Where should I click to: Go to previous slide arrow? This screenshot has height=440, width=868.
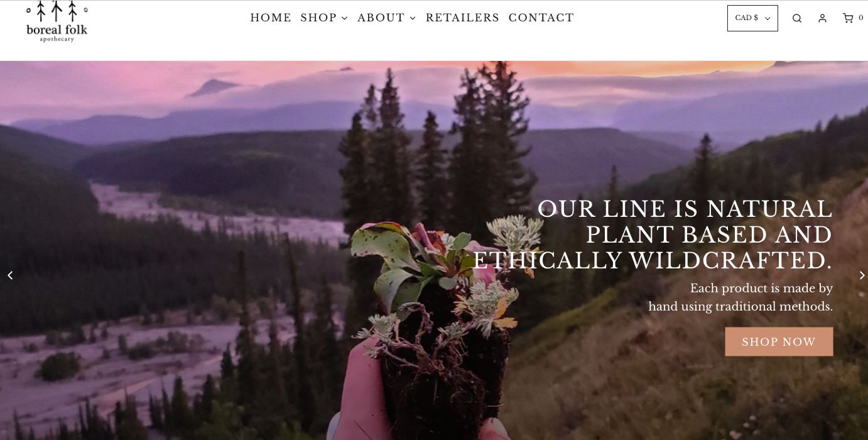point(10,275)
